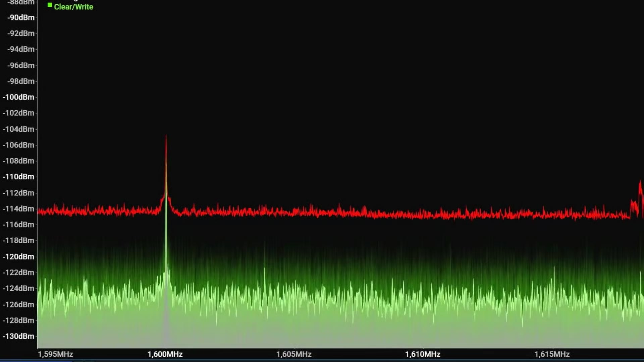The width and height of the screenshot is (644, 362).
Task: Click the -90dBm amplitude axis label
Action: click(x=21, y=17)
